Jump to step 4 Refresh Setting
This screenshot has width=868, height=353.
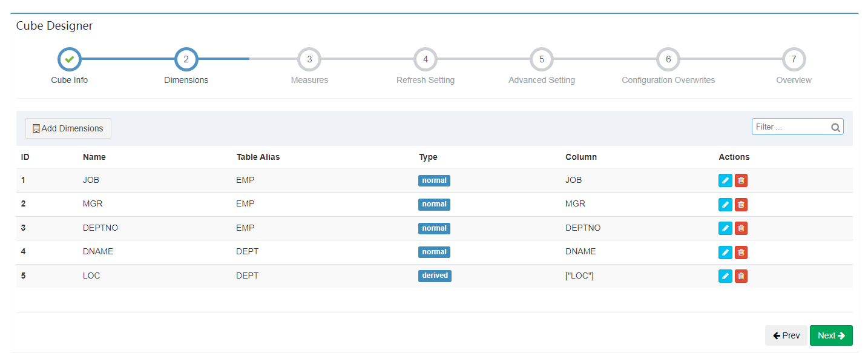(426, 59)
